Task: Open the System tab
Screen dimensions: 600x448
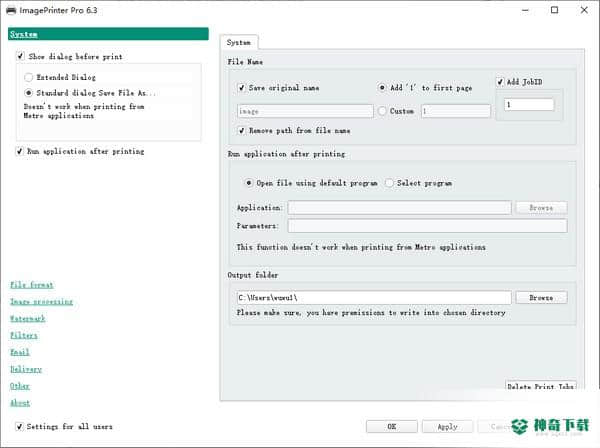Action: (238, 42)
